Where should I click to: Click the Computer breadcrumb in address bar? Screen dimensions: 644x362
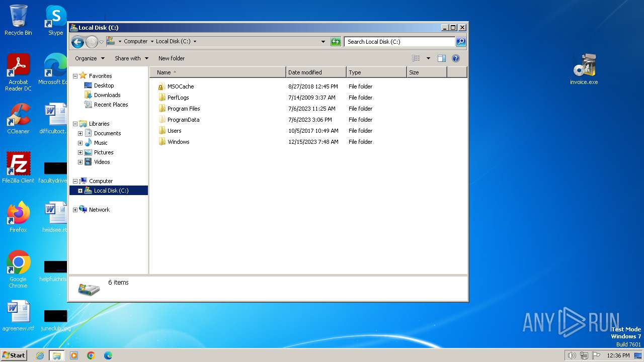click(x=135, y=42)
